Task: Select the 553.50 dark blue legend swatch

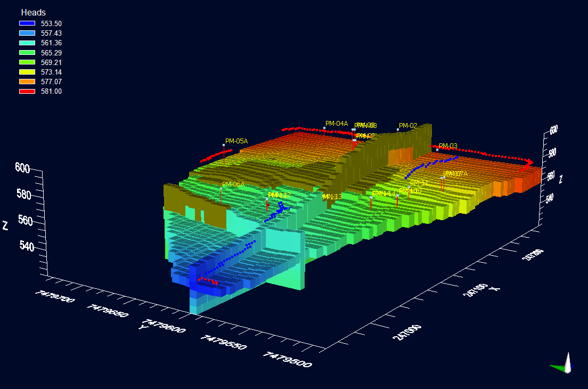Action: click(27, 23)
